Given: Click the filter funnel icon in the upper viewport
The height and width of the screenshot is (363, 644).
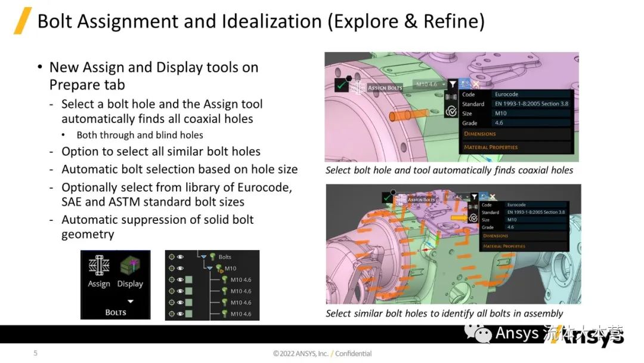Looking at the screenshot, I should tap(453, 85).
